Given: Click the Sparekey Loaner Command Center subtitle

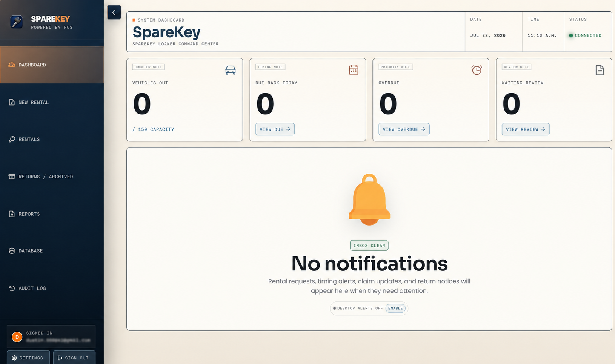Looking at the screenshot, I should point(175,44).
